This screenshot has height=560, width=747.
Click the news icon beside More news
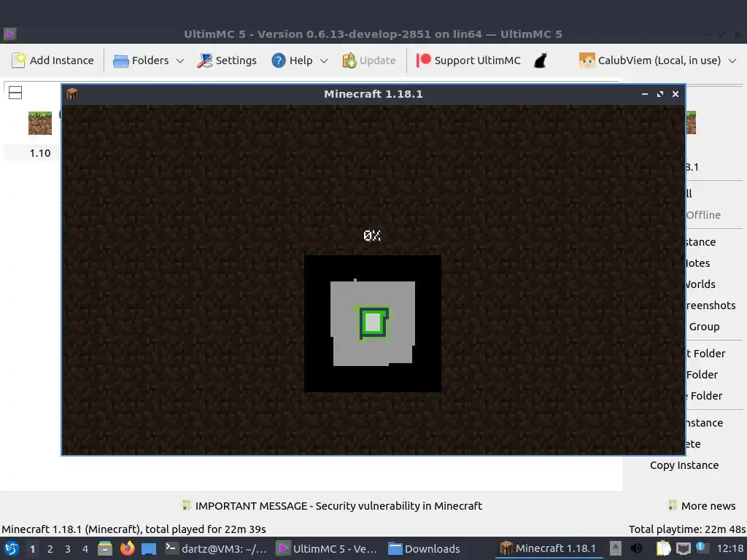click(x=672, y=505)
